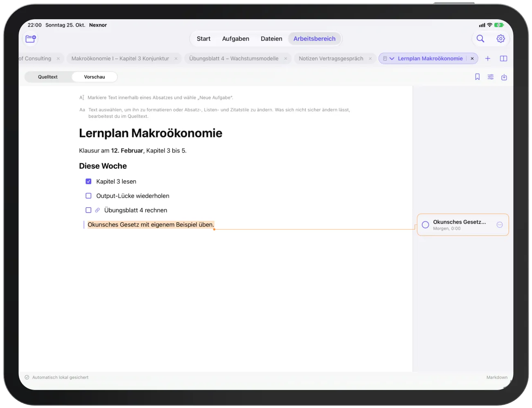532x408 pixels.
Task: Open the search magnifier
Action: 480,39
